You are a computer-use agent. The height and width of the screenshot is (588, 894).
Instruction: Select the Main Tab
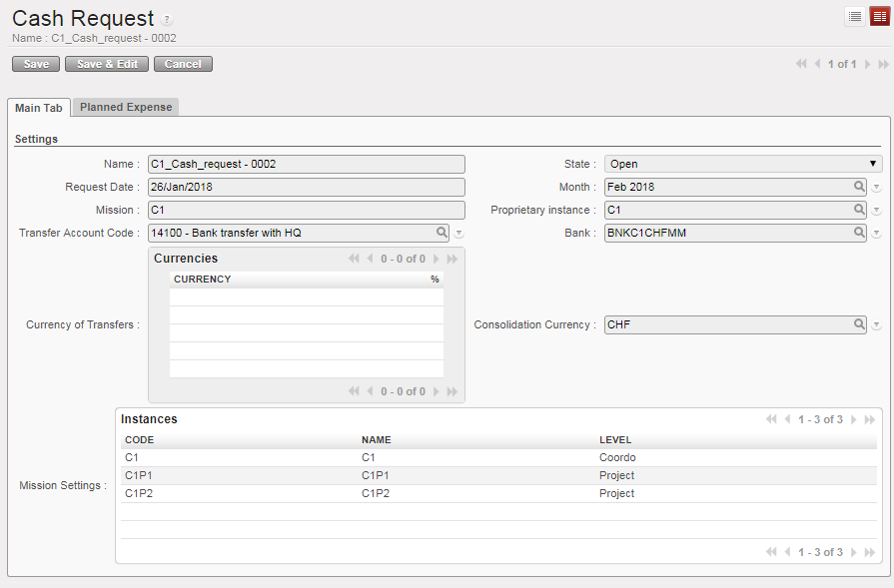point(39,108)
